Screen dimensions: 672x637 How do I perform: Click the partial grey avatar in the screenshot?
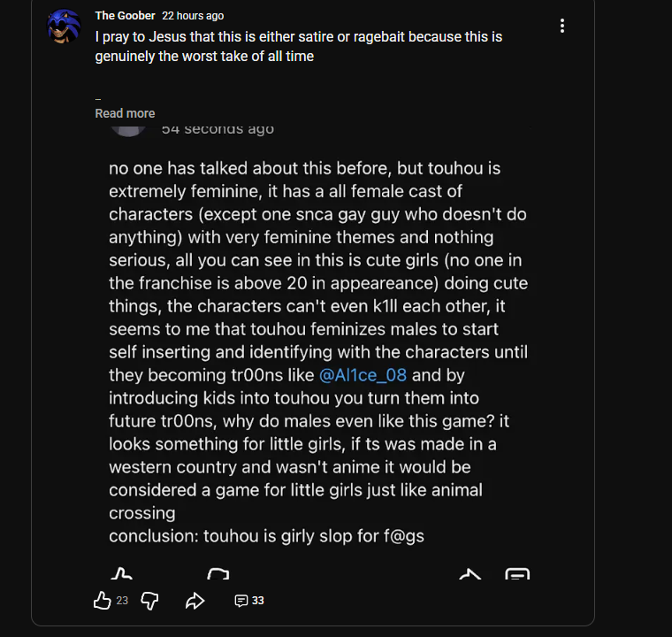click(128, 129)
